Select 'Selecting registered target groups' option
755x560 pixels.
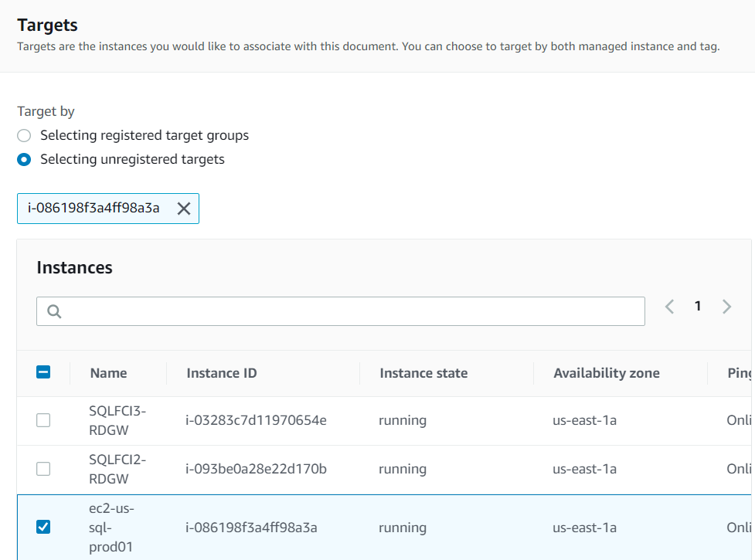(x=23, y=135)
